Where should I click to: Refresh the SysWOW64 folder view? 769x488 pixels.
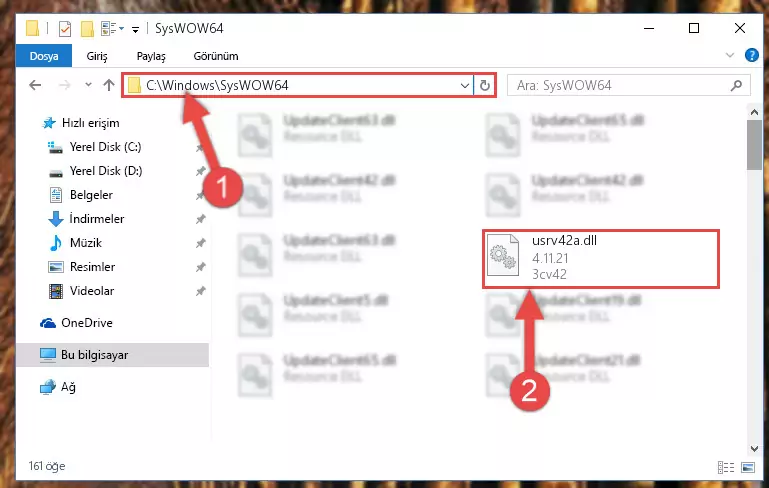click(x=485, y=85)
